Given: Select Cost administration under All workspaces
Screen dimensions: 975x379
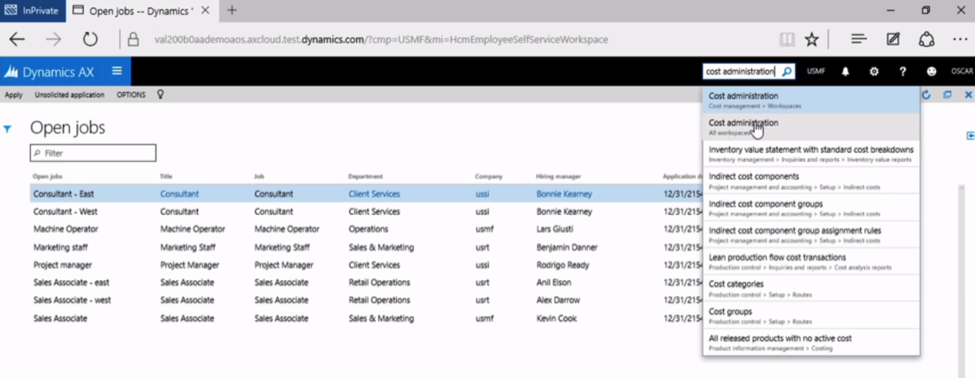Looking at the screenshot, I should point(811,127).
